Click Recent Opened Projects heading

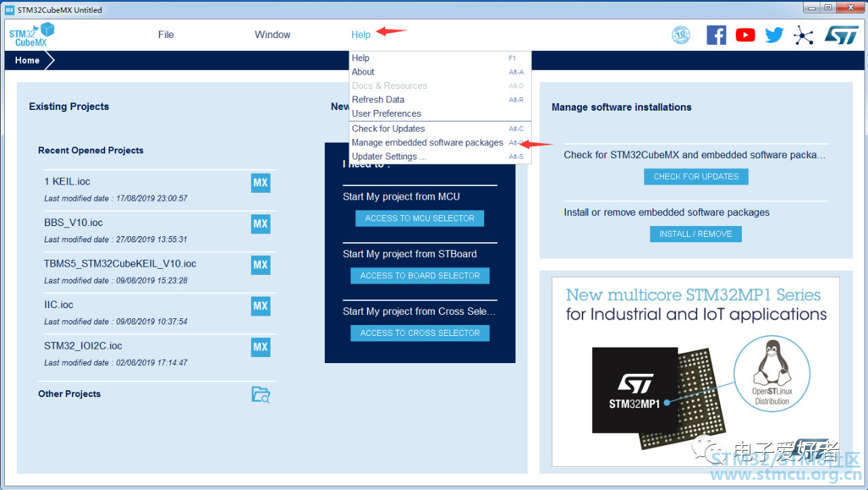[91, 151]
